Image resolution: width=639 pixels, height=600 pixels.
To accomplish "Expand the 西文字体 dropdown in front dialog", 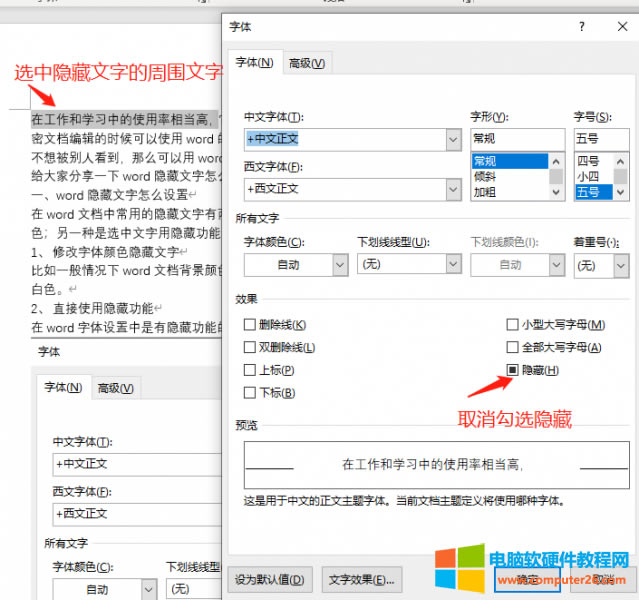I will [x=453, y=188].
